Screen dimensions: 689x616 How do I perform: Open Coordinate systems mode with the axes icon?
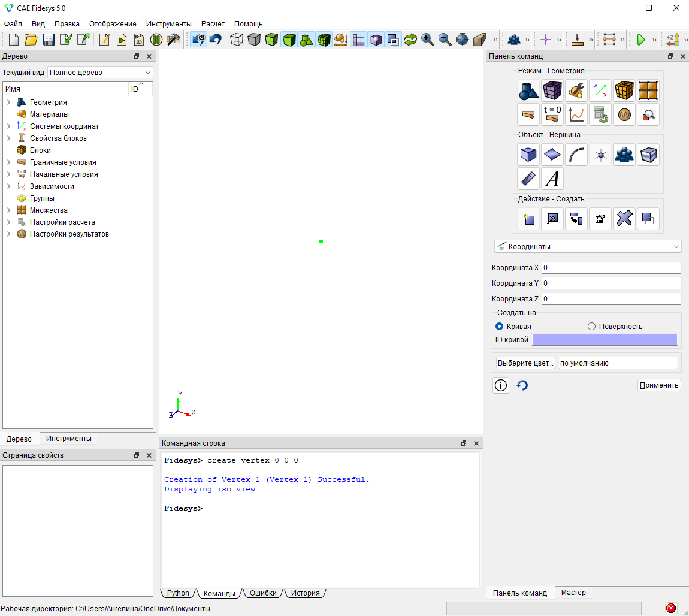tap(600, 90)
